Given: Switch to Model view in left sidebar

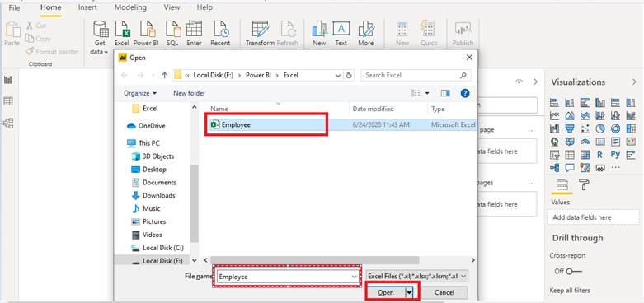Looking at the screenshot, I should click(8, 123).
